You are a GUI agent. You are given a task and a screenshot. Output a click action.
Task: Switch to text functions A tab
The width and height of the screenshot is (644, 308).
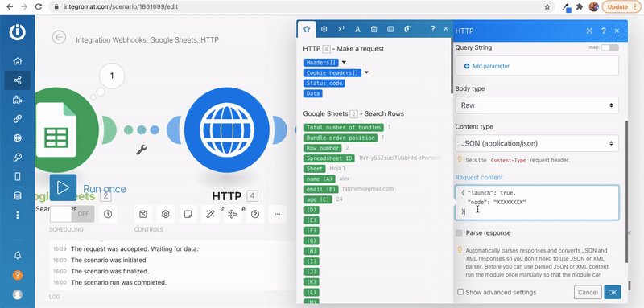coord(357,29)
